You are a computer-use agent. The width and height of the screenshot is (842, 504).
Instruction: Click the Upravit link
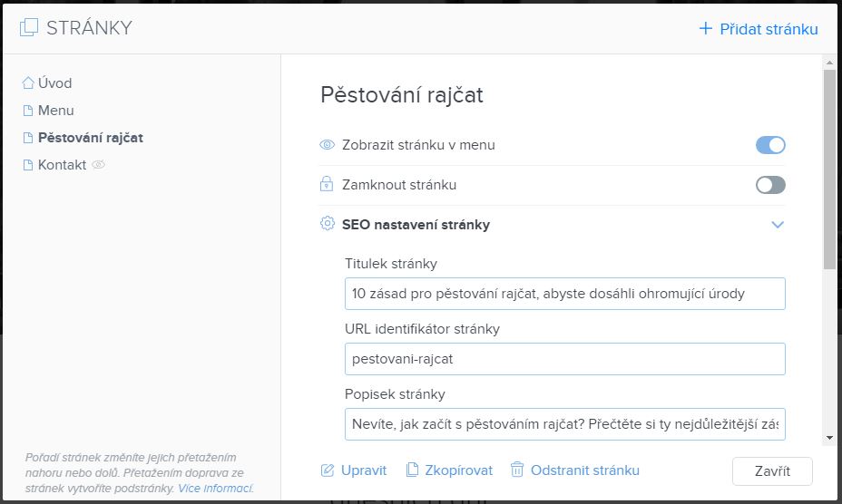tap(364, 470)
